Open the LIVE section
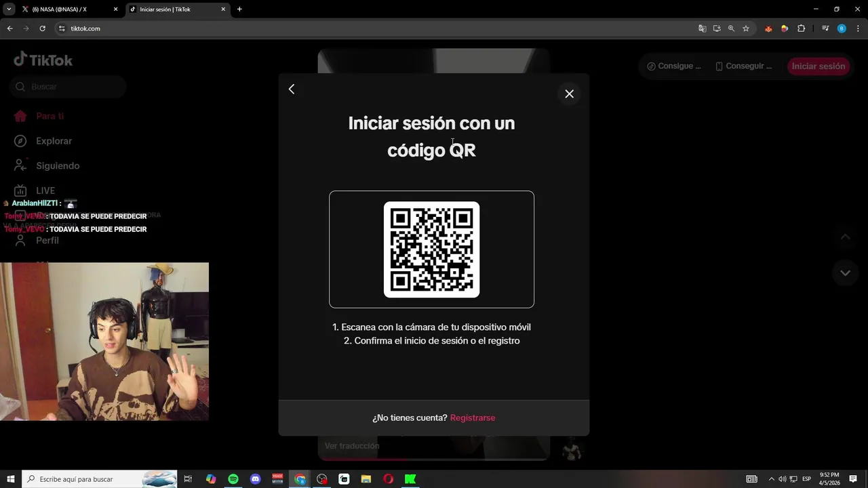The image size is (868, 488). (45, 190)
